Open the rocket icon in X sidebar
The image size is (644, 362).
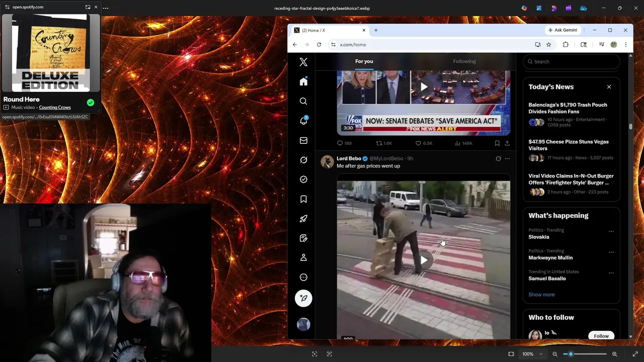pos(303,219)
